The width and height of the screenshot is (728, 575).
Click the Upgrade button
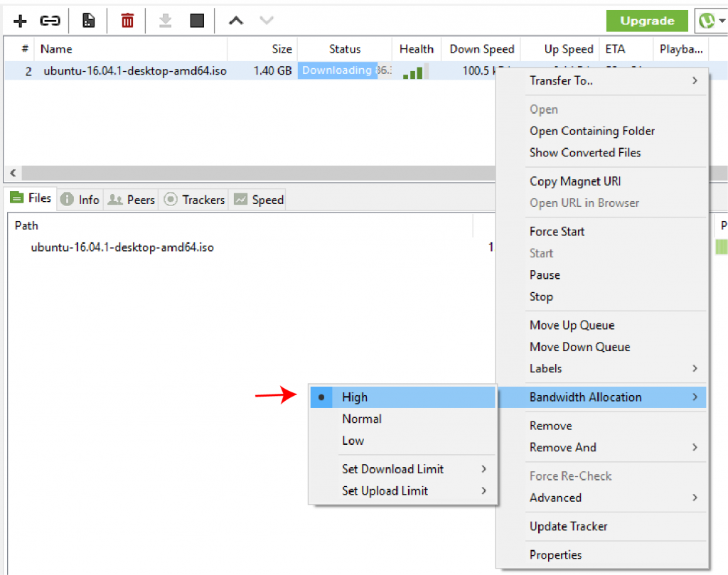647,21
